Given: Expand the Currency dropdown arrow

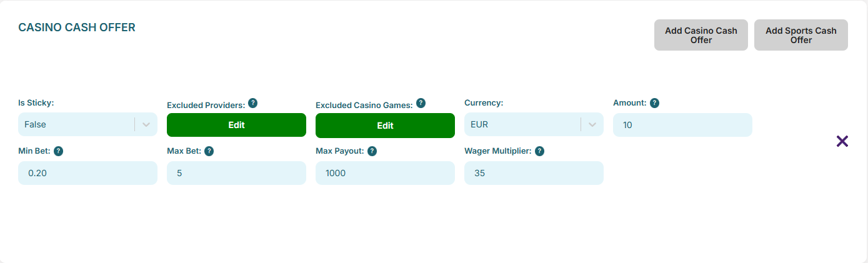Looking at the screenshot, I should [x=592, y=124].
